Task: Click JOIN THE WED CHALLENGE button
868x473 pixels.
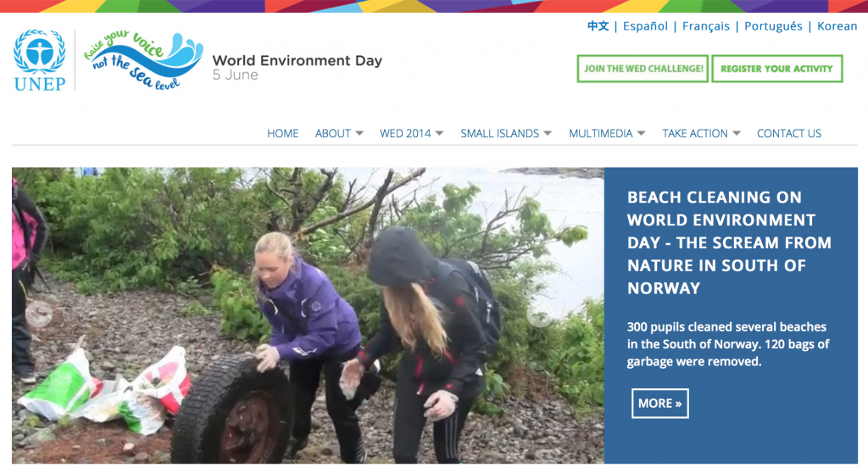Action: pyautogui.click(x=643, y=69)
